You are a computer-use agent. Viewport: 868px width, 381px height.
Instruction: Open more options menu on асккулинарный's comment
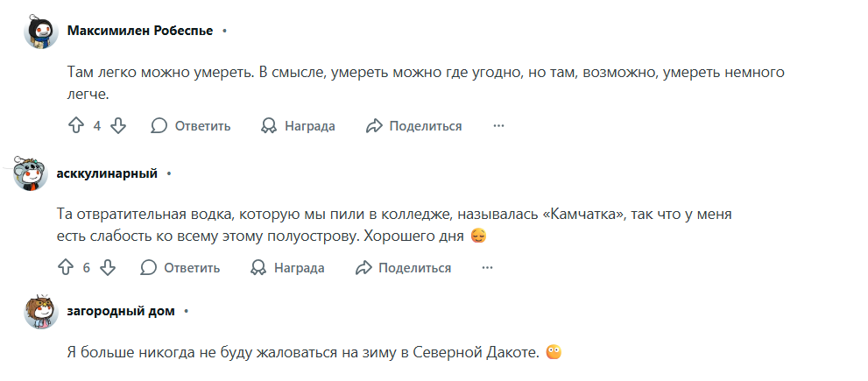(488, 268)
